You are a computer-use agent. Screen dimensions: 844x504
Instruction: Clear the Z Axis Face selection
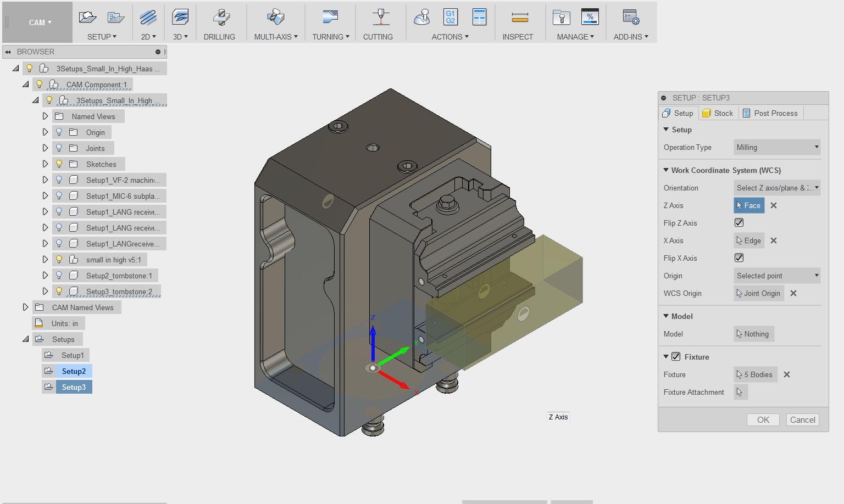tap(774, 205)
